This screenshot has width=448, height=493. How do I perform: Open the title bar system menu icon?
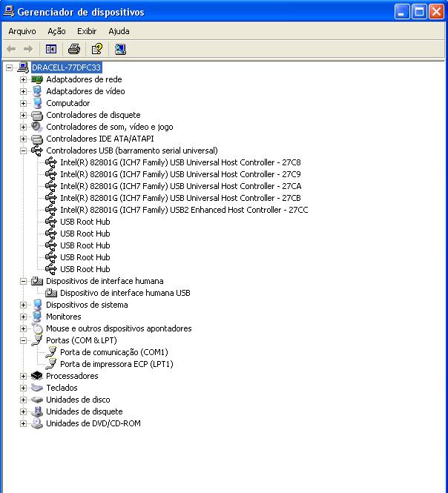(x=8, y=12)
